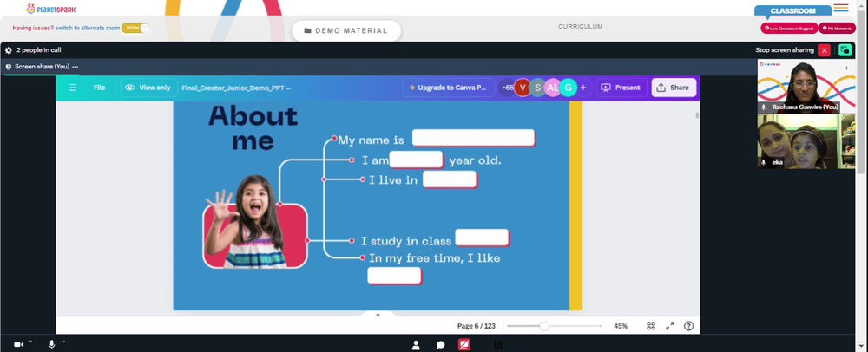Click the Stop screen sharing label
Viewport: 868px width, 352px height.
pyautogui.click(x=785, y=50)
